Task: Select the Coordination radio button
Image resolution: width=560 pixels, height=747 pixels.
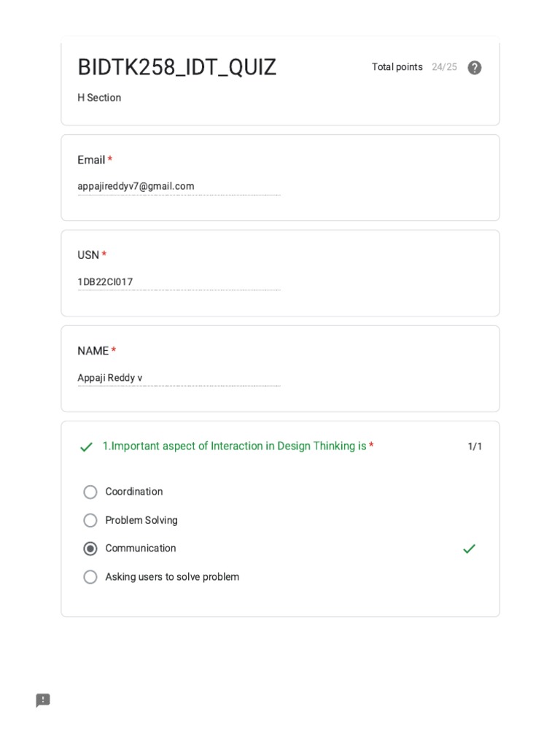Action: (x=90, y=492)
